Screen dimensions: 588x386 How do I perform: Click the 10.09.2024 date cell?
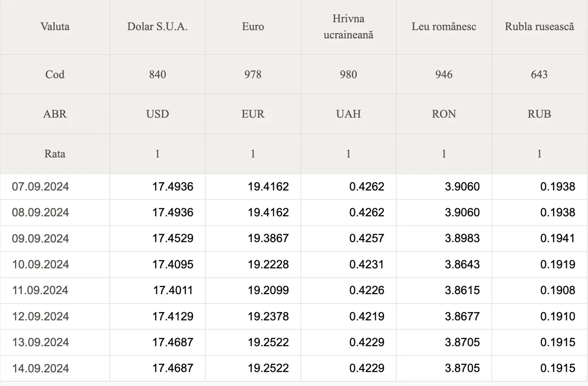[x=55, y=264]
